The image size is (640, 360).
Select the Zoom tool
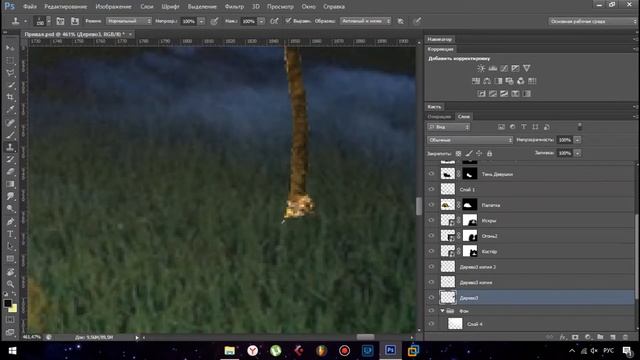point(10,284)
